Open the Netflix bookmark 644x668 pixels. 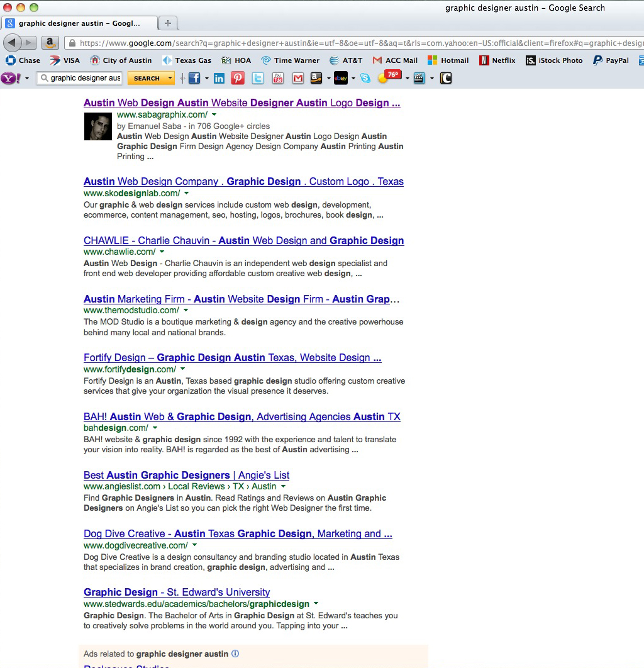point(497,60)
